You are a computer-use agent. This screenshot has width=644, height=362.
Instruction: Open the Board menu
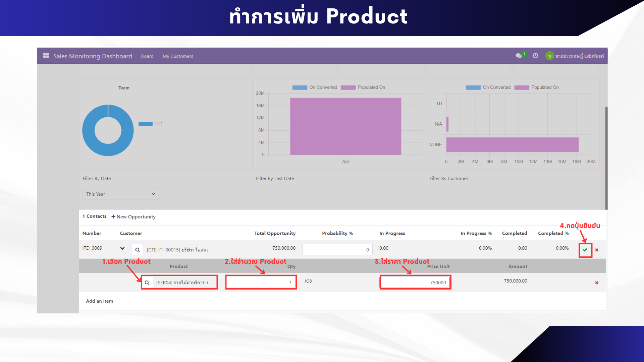(x=147, y=56)
